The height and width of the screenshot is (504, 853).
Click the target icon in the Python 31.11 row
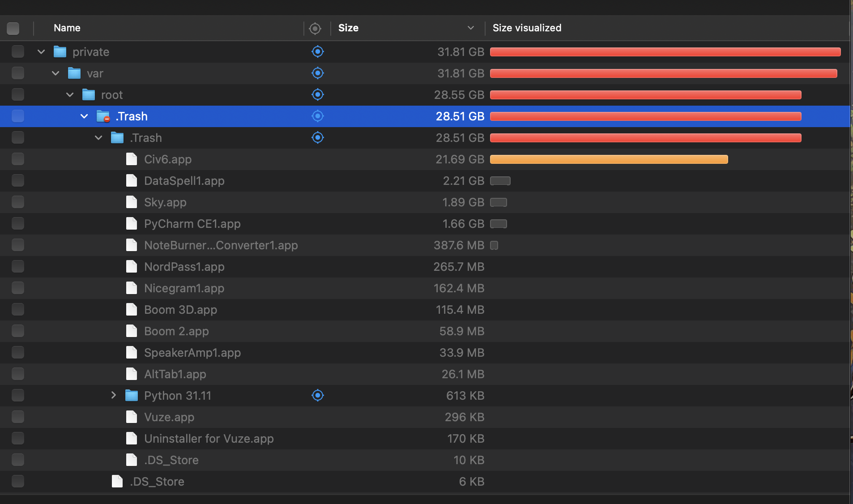click(317, 396)
